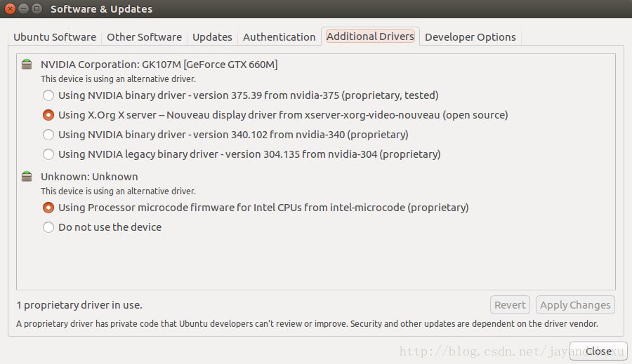
Task: Click the proprietary driver explanation text
Action: (x=307, y=324)
